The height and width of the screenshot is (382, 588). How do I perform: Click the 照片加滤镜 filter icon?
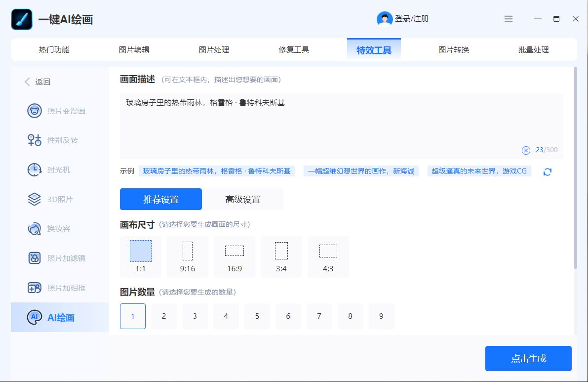[x=35, y=258]
